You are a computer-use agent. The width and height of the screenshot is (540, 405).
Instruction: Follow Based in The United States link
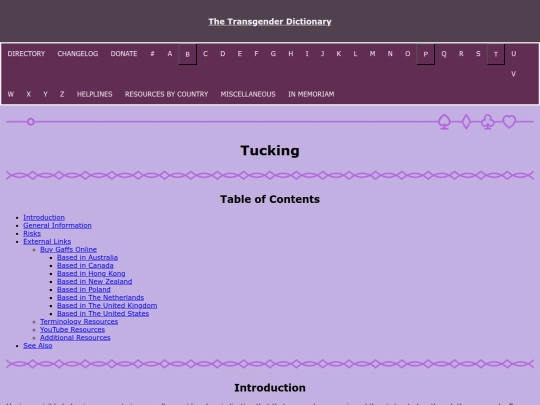click(x=103, y=313)
